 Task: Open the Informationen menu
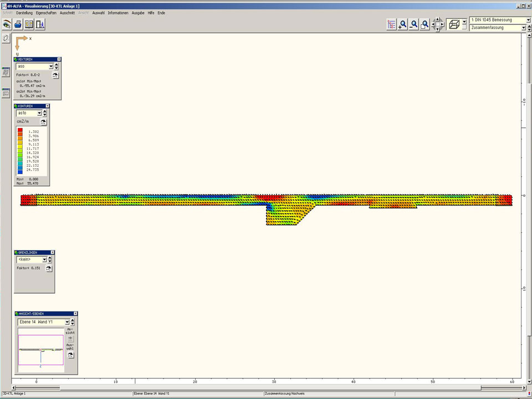tap(118, 12)
